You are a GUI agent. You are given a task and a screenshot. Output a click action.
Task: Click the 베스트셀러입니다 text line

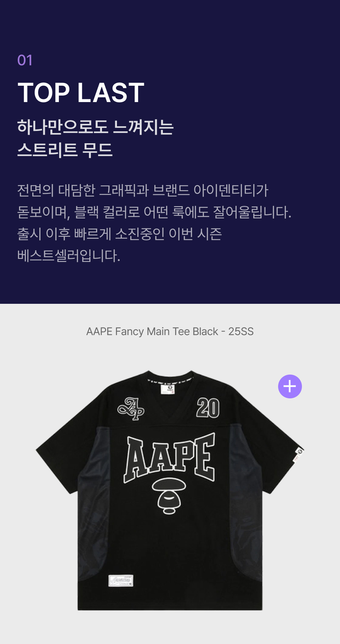coord(69,255)
